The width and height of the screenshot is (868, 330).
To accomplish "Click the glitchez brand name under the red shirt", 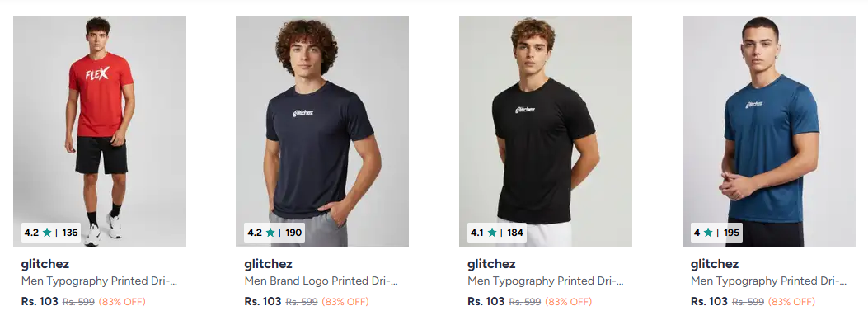I will click(x=45, y=264).
